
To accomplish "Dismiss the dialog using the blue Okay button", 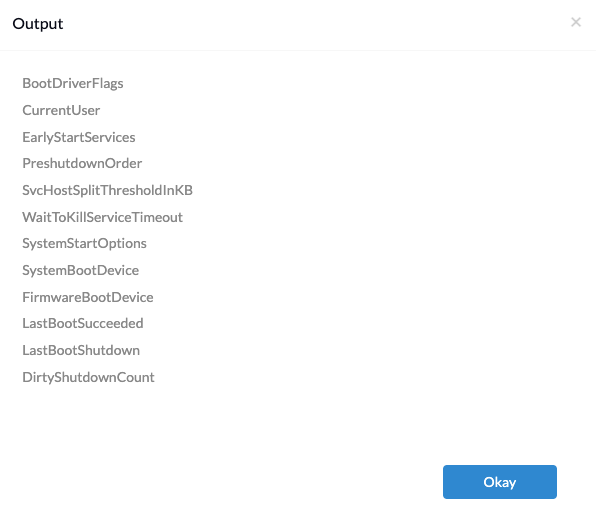I will 499,482.
